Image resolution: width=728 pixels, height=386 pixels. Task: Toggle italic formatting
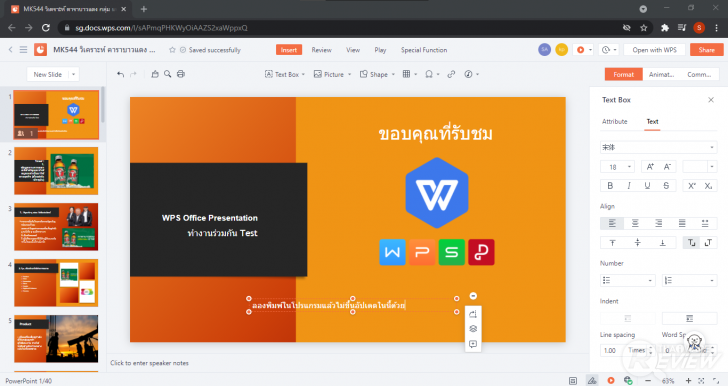(x=629, y=186)
